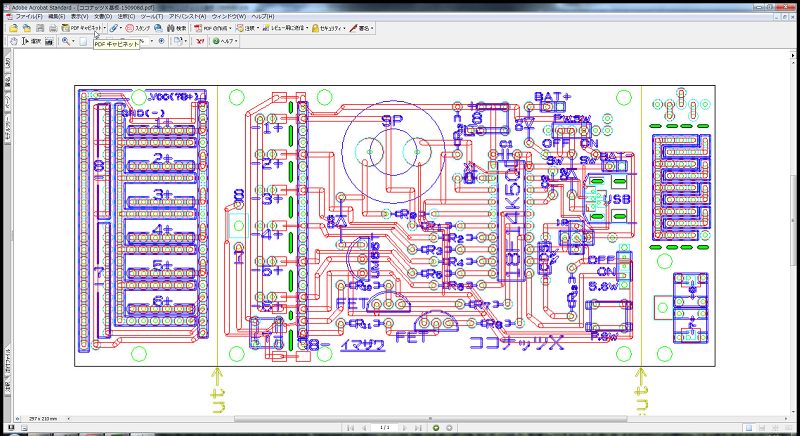Click the Print icon in toolbar
Viewport: 800px width, 436px height.
[x=52, y=28]
